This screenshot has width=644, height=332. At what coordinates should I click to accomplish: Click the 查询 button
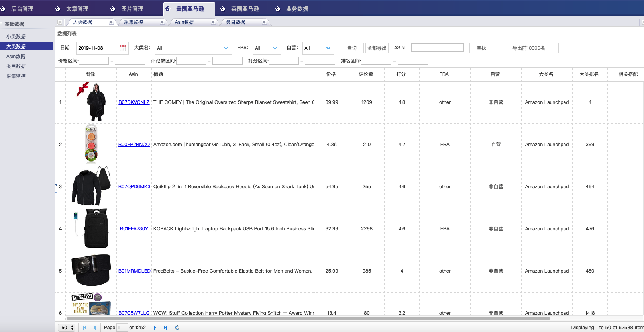pos(352,48)
